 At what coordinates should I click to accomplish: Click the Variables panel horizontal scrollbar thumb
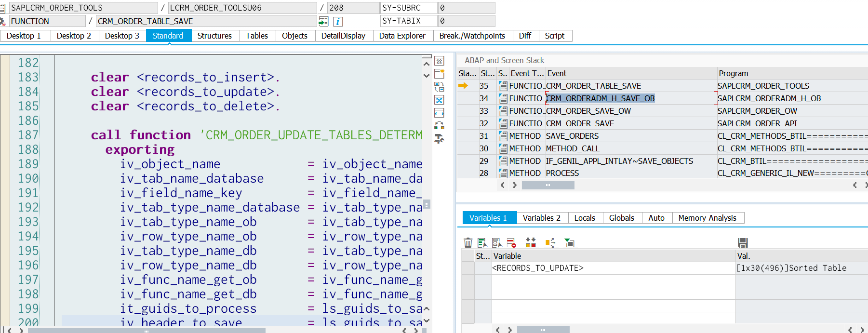pos(543,330)
